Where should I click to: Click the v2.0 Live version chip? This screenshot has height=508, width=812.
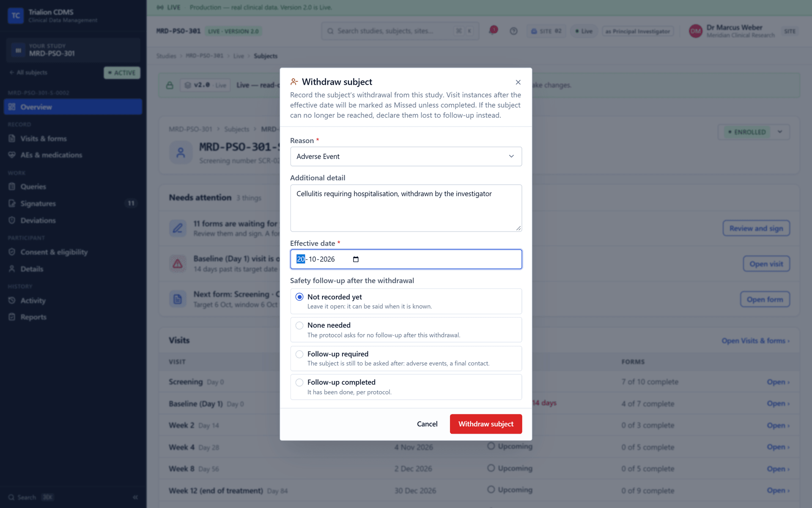tap(205, 85)
